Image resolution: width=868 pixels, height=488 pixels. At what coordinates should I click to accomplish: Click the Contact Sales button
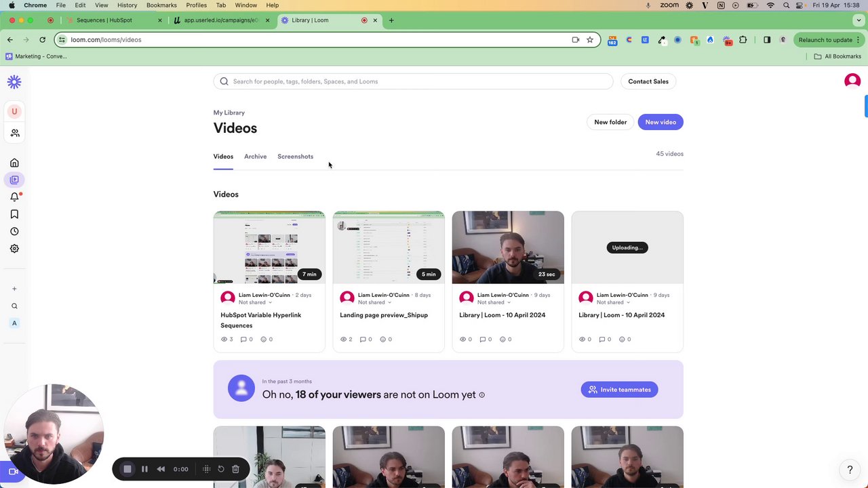tap(648, 81)
